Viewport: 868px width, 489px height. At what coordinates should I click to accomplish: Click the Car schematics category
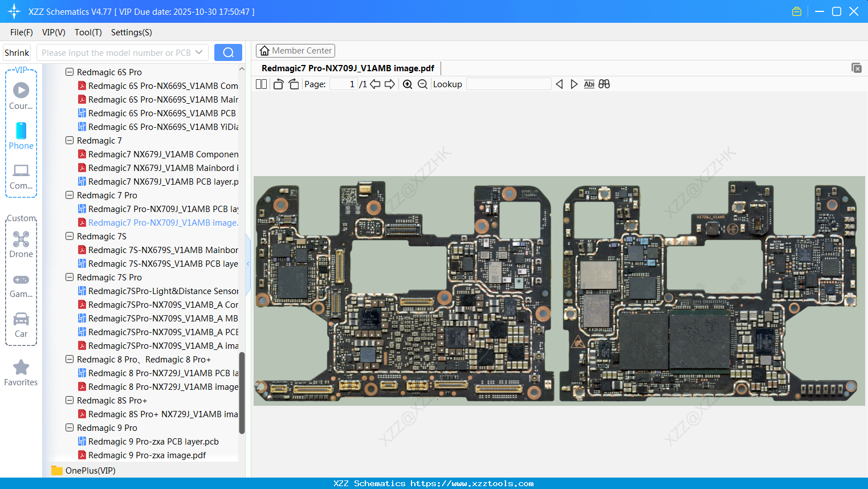21,325
